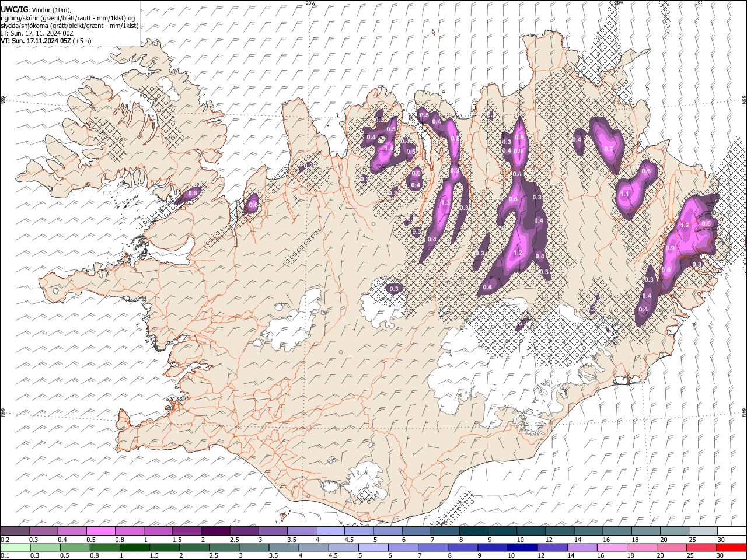Viewport: 747px width, 560px height.
Task: Click the 'slydda/snjókoma' legend description line
Action: (x=69, y=26)
